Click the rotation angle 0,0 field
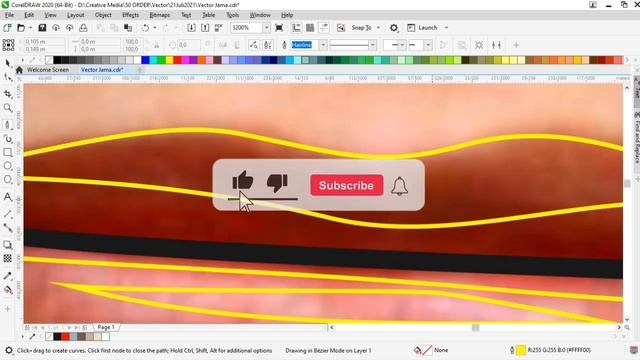This screenshot has width=640, height=360. 189,45
